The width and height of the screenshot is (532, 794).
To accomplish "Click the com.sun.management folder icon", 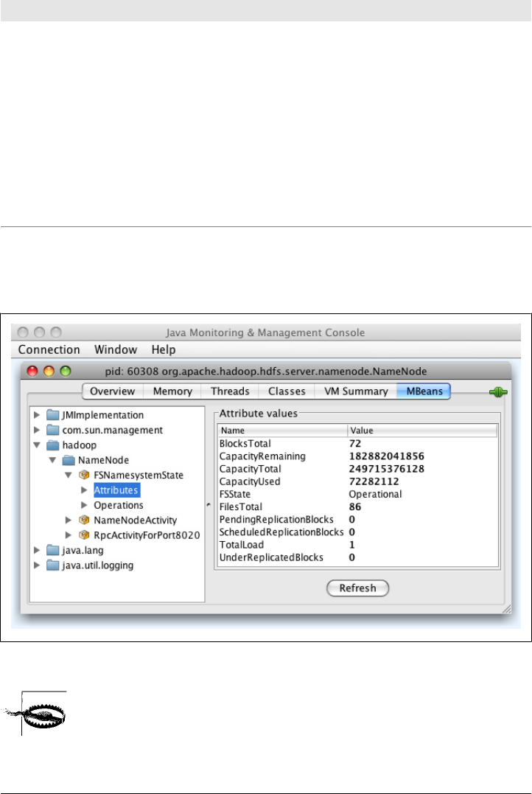I will coord(52,431).
